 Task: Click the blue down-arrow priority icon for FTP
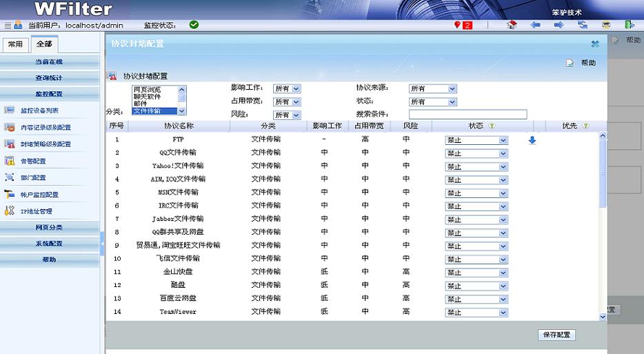[532, 140]
